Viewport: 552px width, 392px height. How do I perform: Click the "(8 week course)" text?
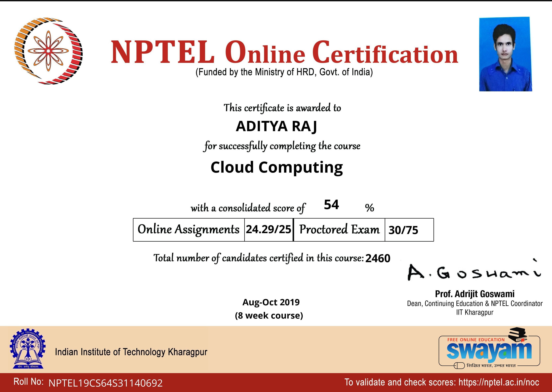point(269,316)
